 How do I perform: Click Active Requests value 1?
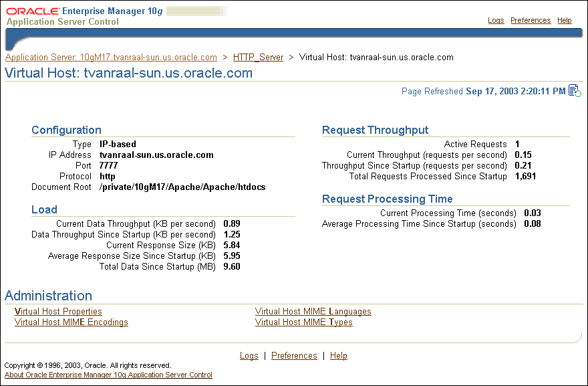[x=517, y=144]
